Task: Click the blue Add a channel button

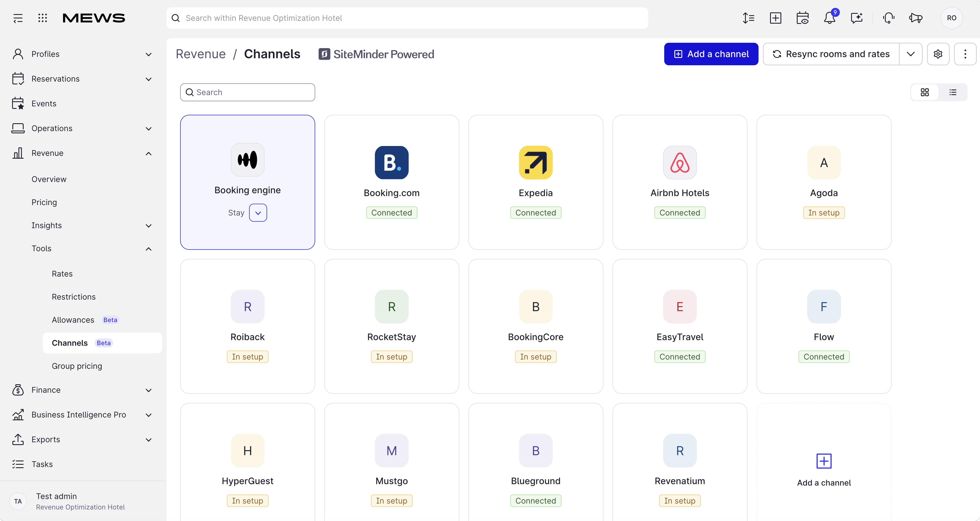Action: click(711, 54)
